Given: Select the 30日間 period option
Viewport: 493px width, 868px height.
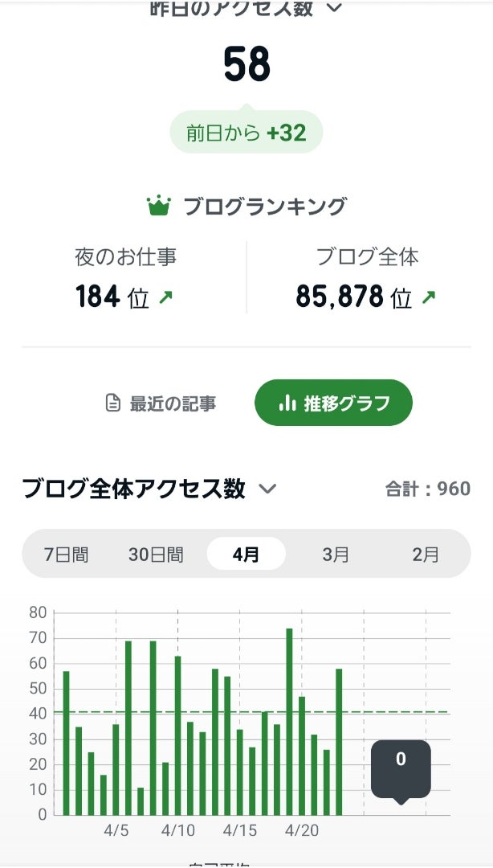Looking at the screenshot, I should [156, 554].
